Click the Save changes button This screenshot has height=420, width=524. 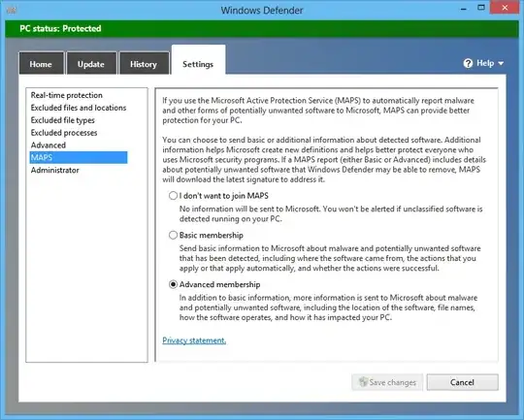[387, 382]
